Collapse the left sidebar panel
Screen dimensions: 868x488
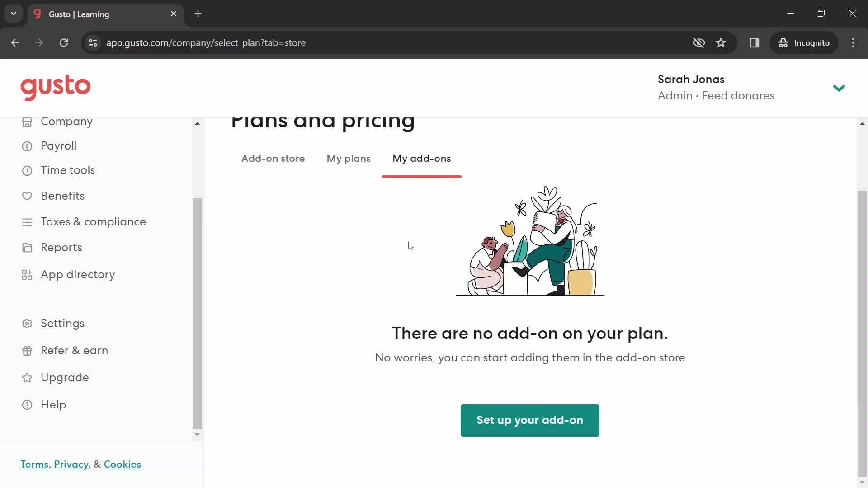pos(197,122)
